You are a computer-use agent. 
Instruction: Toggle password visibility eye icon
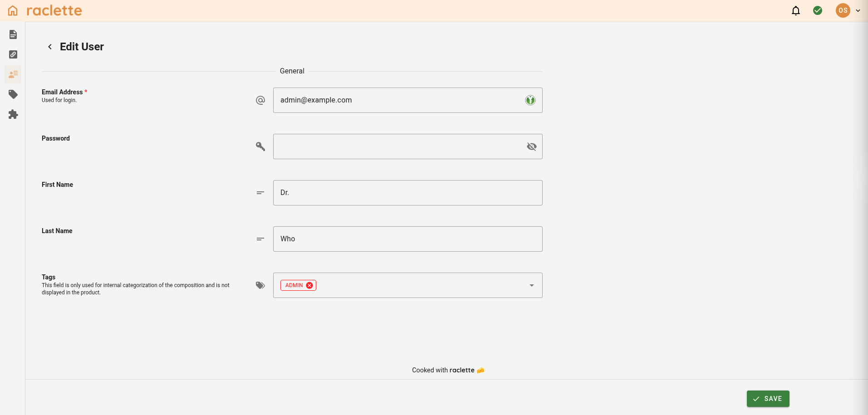(x=531, y=146)
